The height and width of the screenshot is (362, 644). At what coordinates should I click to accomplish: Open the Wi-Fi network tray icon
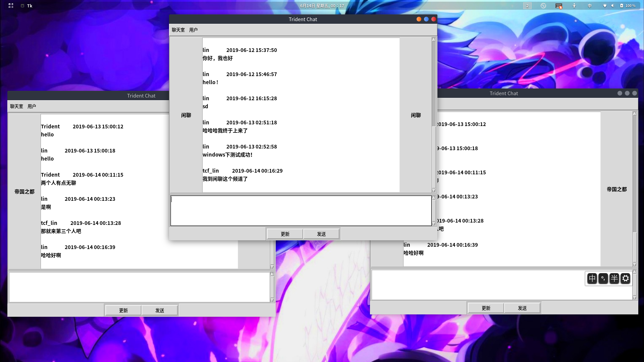point(605,6)
